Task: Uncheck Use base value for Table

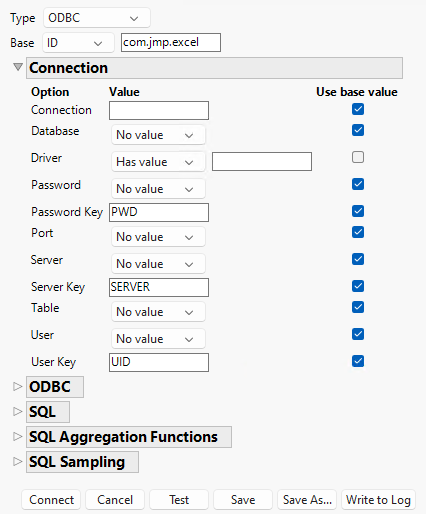Action: tap(358, 307)
